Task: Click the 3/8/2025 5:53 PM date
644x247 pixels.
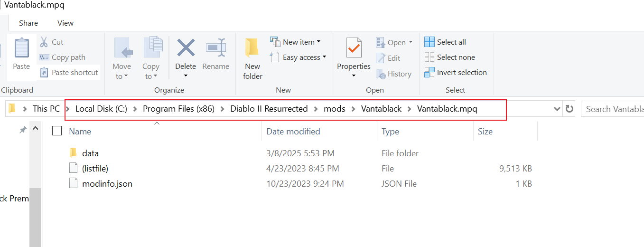Action: pos(300,153)
